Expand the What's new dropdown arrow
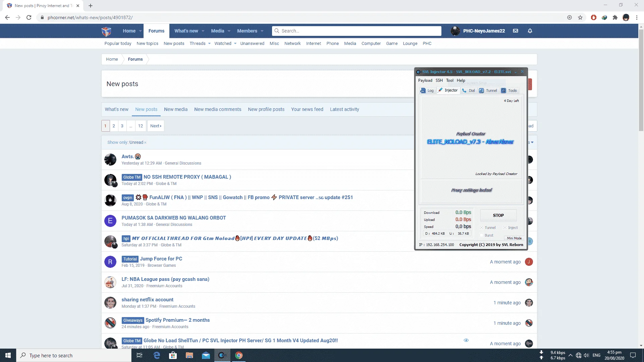The height and width of the screenshot is (362, 644). (203, 31)
